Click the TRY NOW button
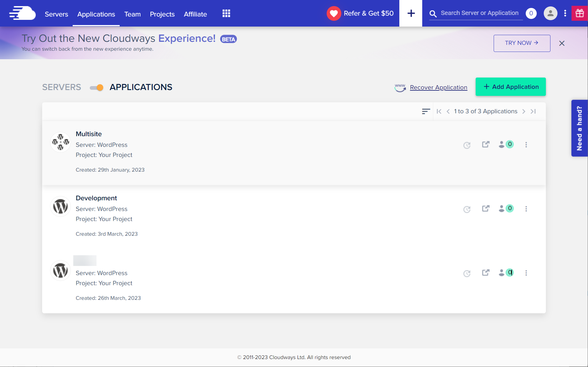588x367 pixels. [x=522, y=43]
